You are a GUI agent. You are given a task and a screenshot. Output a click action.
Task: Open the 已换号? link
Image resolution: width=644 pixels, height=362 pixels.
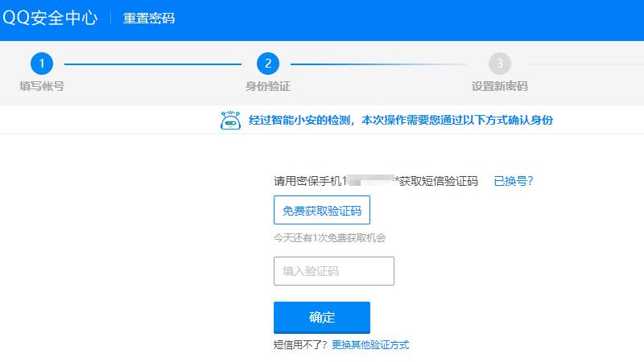[x=514, y=181]
